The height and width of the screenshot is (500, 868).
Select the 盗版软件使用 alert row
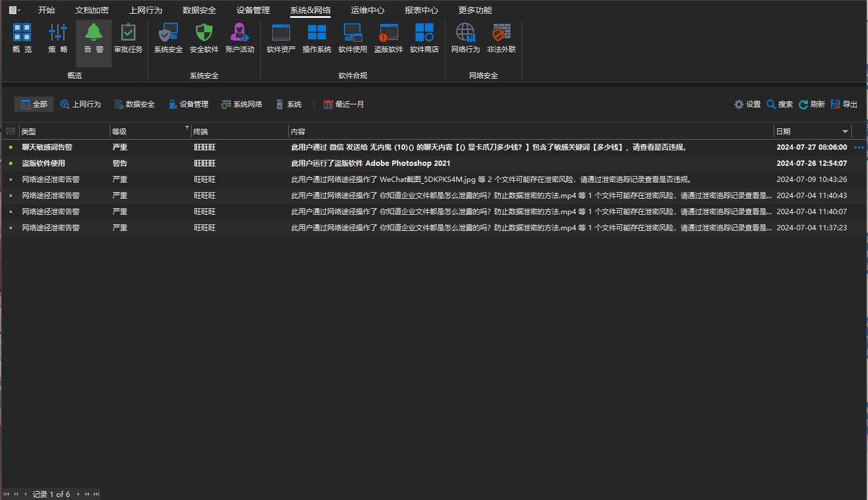(x=433, y=163)
